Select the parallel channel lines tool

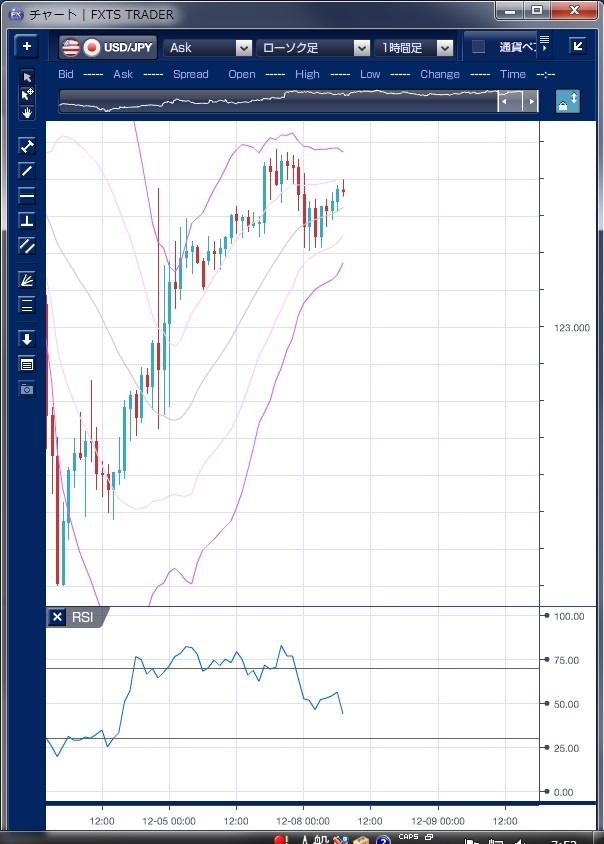[27, 245]
